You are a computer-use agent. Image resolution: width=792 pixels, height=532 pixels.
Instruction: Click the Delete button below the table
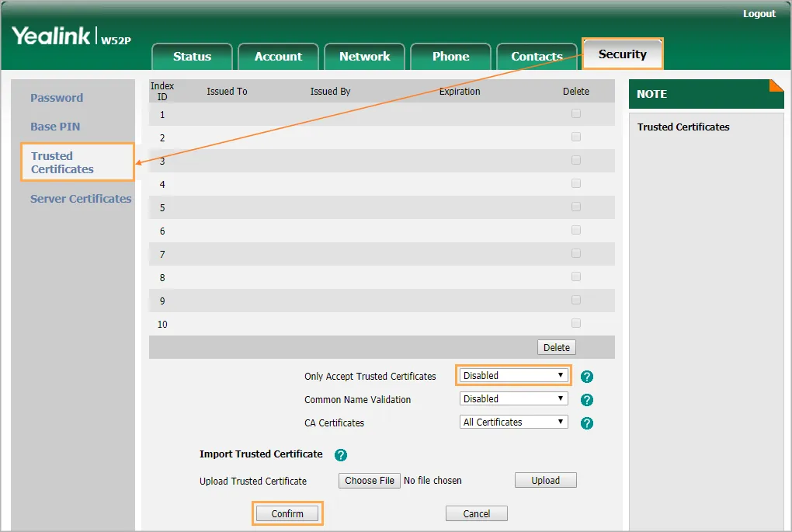tap(556, 348)
